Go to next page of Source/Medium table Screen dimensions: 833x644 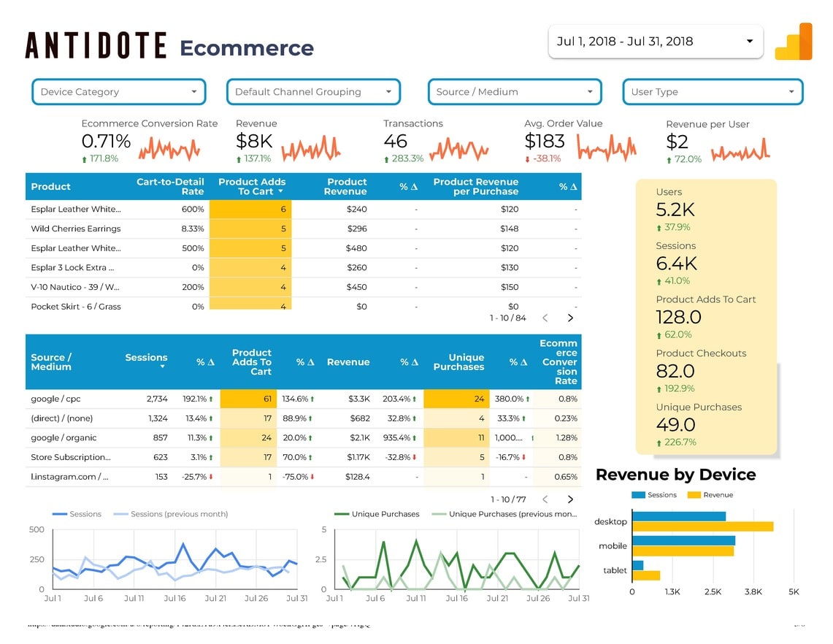[x=570, y=499]
